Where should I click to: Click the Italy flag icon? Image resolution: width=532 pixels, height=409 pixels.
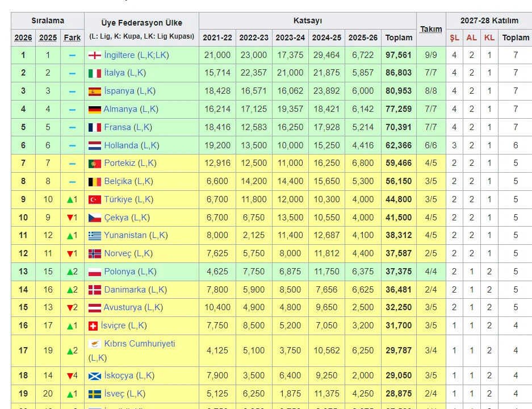[x=94, y=73]
